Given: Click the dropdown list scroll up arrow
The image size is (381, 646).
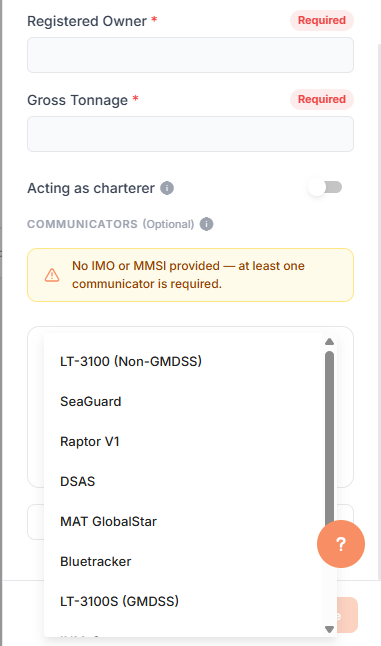Looking at the screenshot, I should point(329,342).
